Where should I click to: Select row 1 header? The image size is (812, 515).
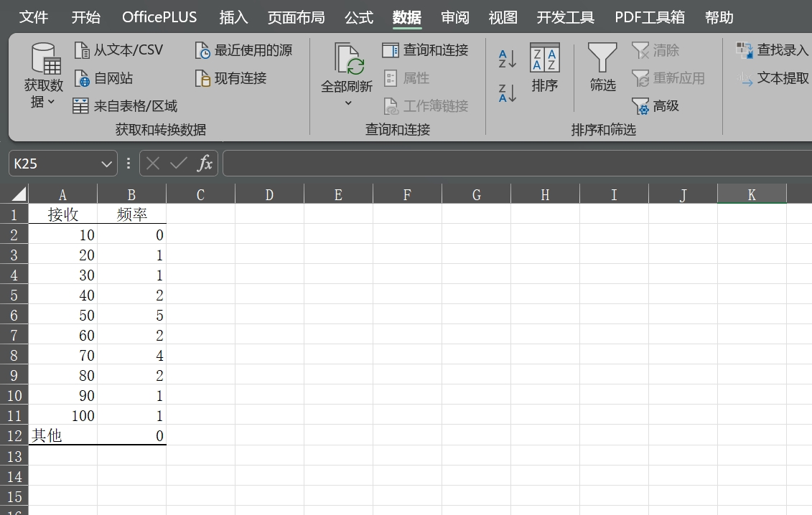click(14, 214)
